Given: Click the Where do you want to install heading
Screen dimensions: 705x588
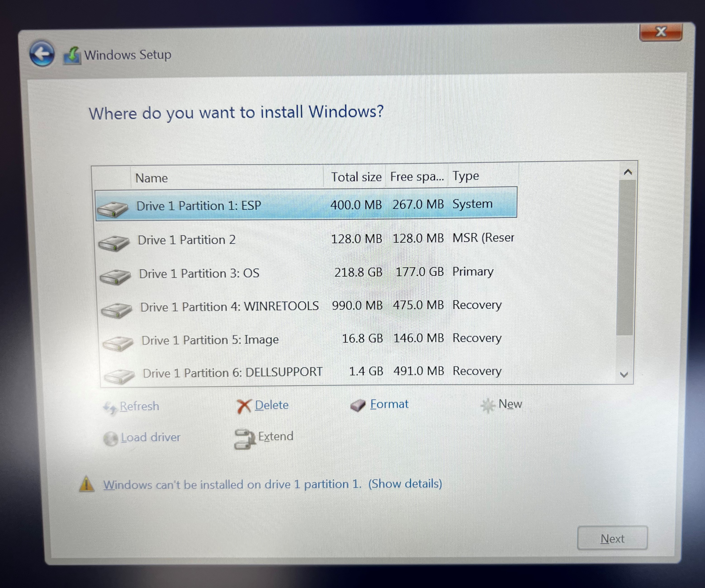Looking at the screenshot, I should pos(236,112).
